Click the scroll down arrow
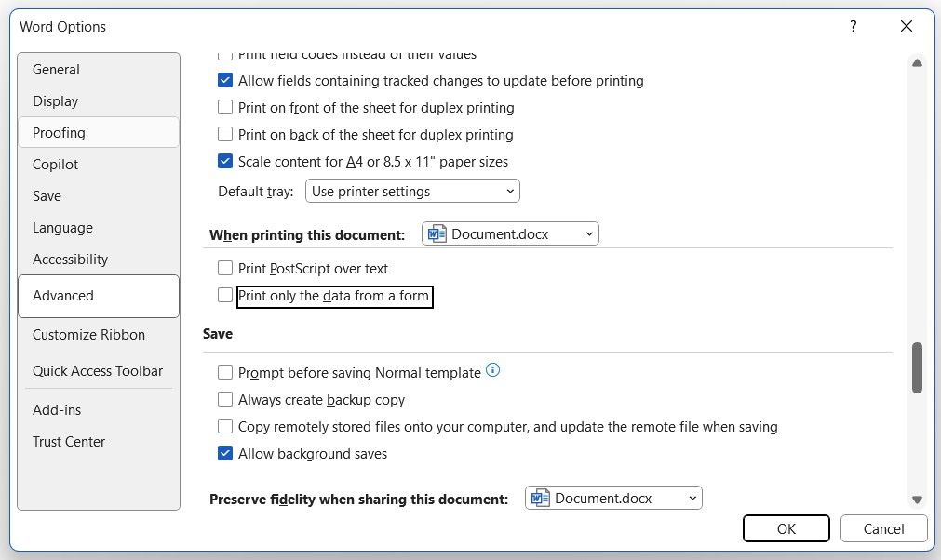Viewport: 941px width, 560px height. pos(917,500)
